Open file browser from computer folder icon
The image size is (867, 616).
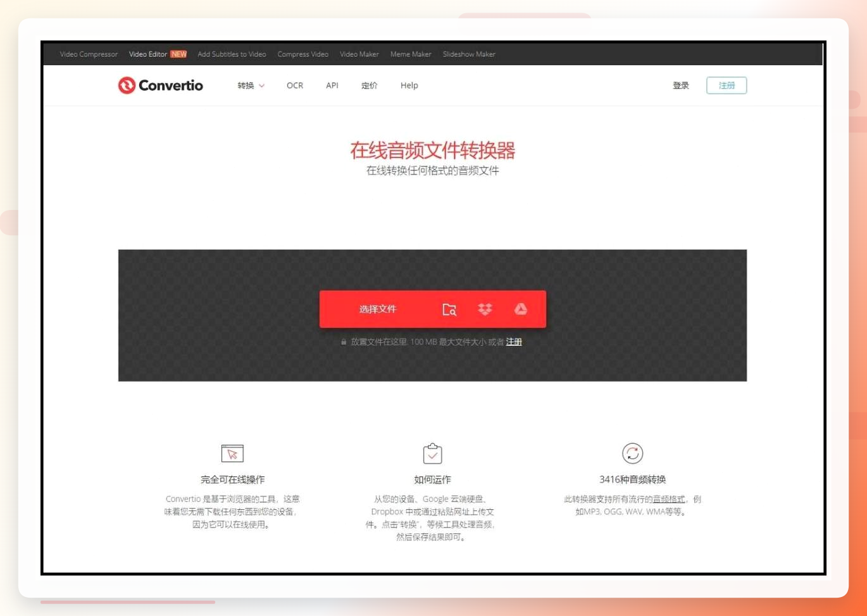[449, 309]
